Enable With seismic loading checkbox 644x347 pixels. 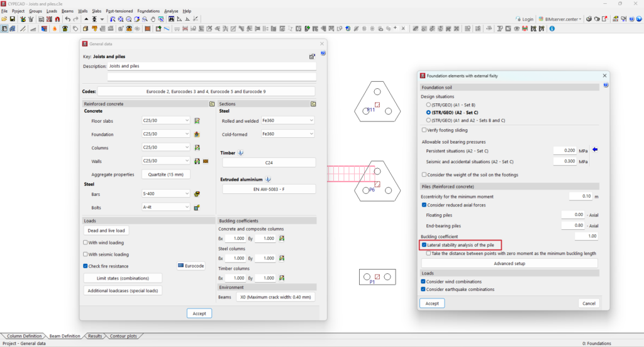86,254
